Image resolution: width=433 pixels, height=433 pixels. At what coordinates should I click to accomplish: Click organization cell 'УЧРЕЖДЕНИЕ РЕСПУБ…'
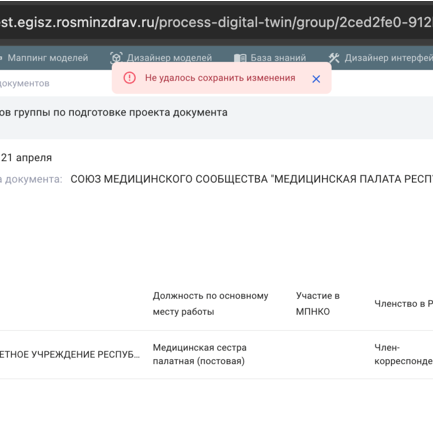70,354
